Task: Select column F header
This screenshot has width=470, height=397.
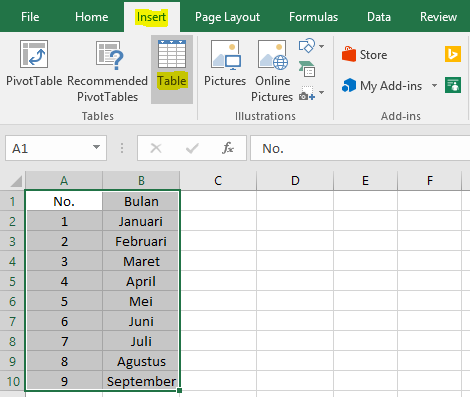Action: pyautogui.click(x=430, y=180)
